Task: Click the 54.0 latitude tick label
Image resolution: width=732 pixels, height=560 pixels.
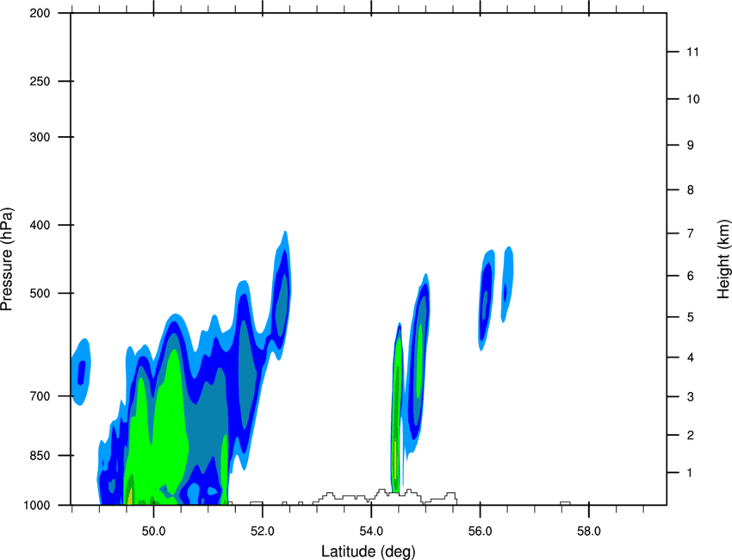Action: tap(371, 532)
